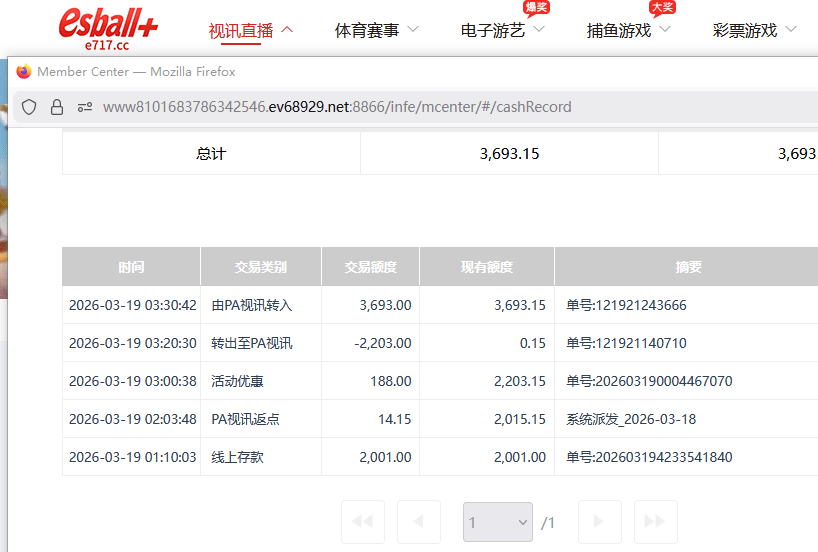
Task: Go to the previous page of records
Action: pyautogui.click(x=418, y=522)
